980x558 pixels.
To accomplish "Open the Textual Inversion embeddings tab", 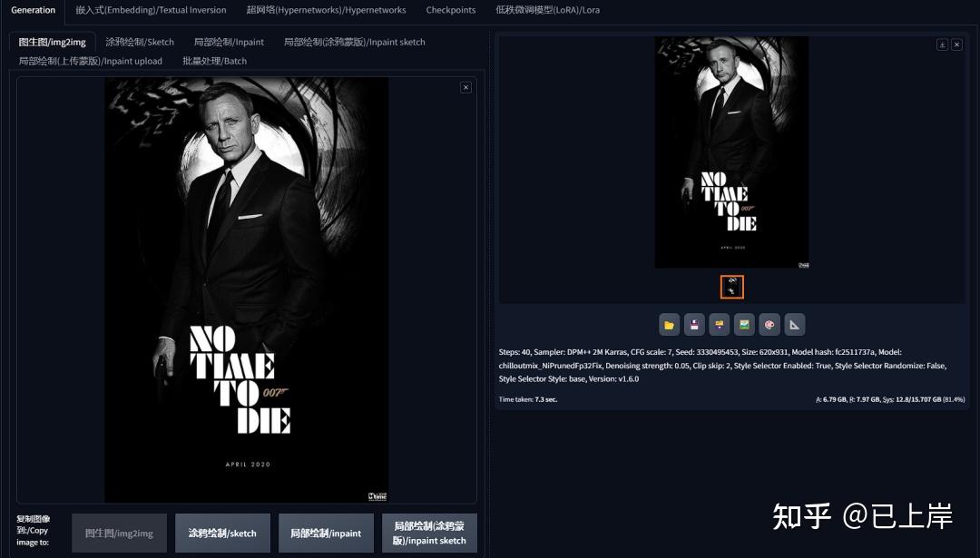I will 151,10.
